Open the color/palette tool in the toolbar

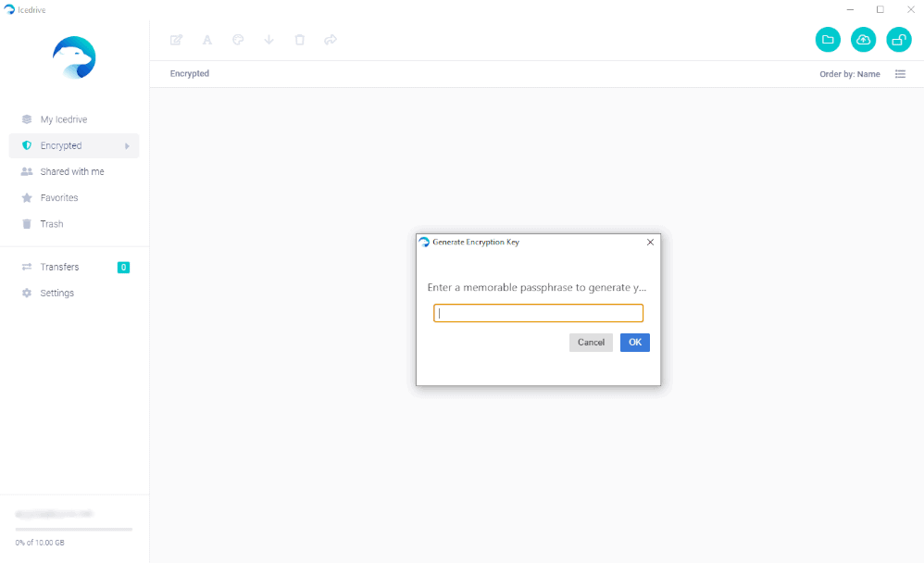click(238, 40)
